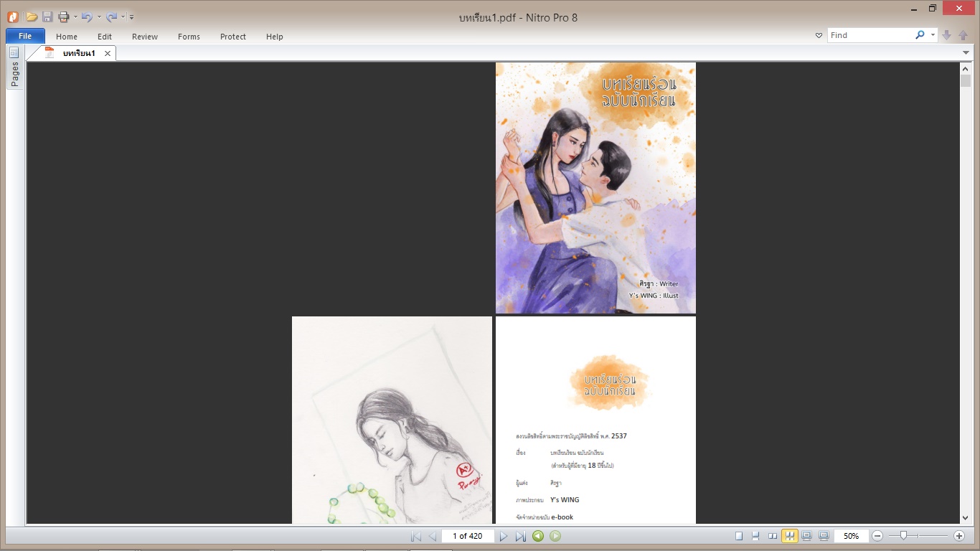Click the last monitor-shaped view mode icon

point(824,536)
